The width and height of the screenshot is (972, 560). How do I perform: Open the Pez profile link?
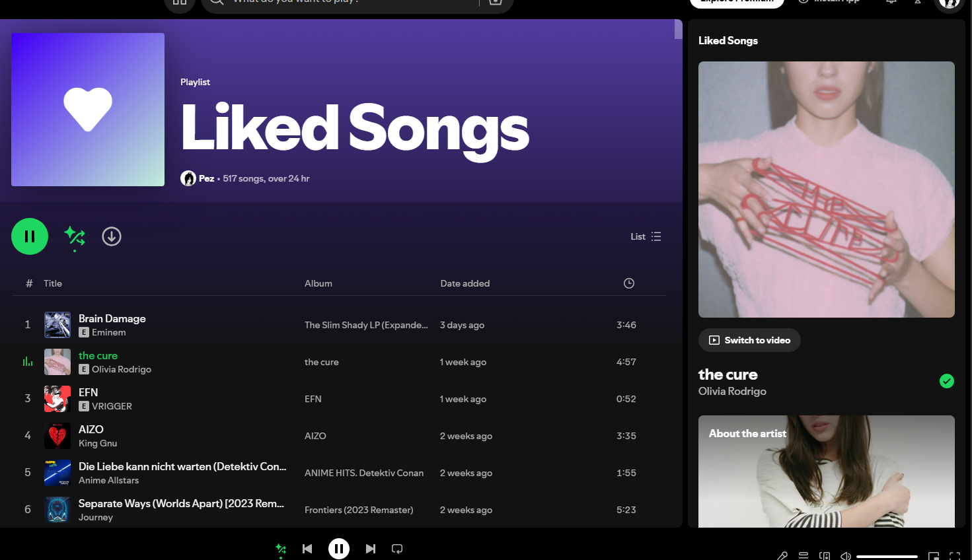pyautogui.click(x=206, y=178)
